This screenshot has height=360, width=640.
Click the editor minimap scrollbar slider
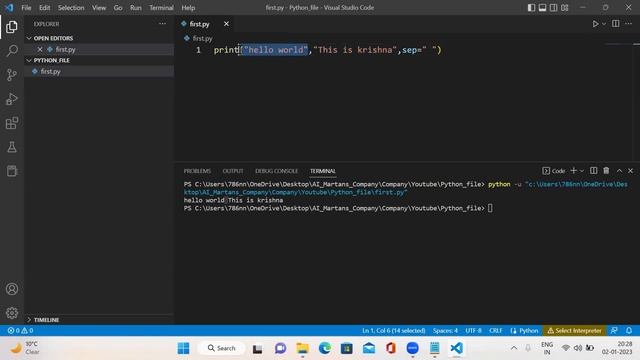tap(637, 44)
